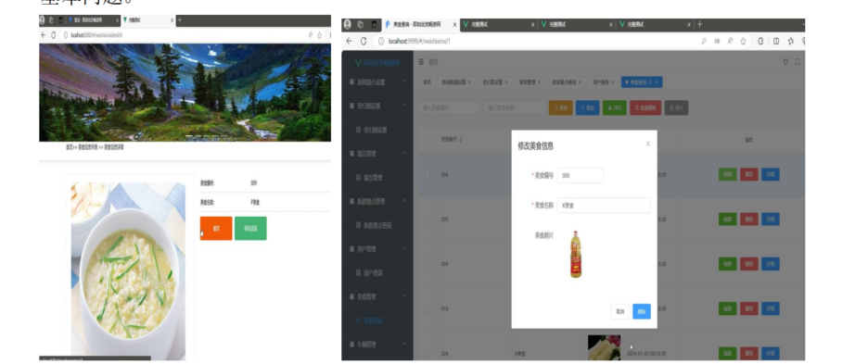Image resolution: width=868 pixels, height=364 pixels.
Task: Click the 美食编号 field in the dialog
Action: [581, 175]
